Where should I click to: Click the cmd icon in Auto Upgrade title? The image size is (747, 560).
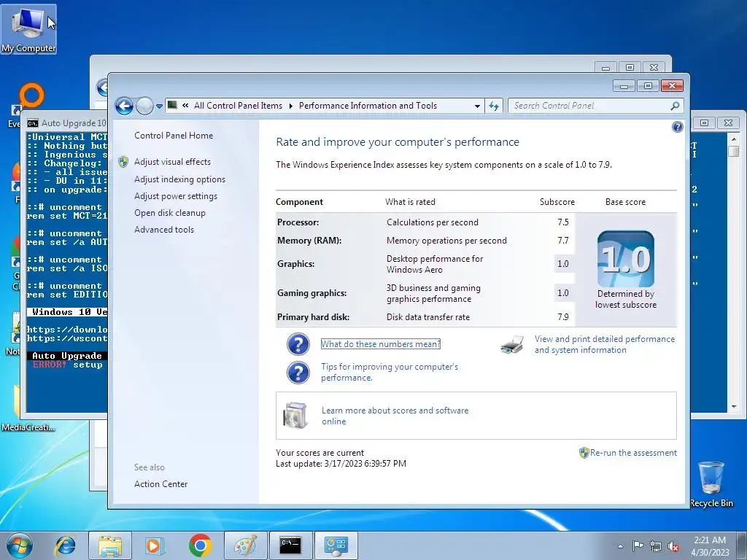(32, 123)
